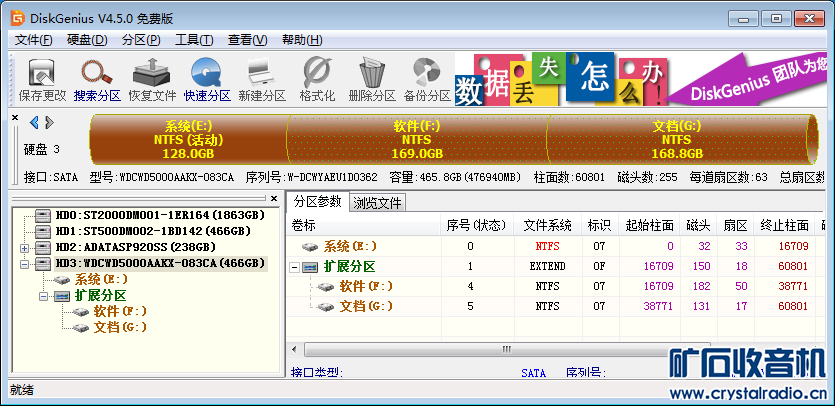Click the DiskGenius app icon in title bar
The height and width of the screenshot is (406, 835).
tap(18, 19)
